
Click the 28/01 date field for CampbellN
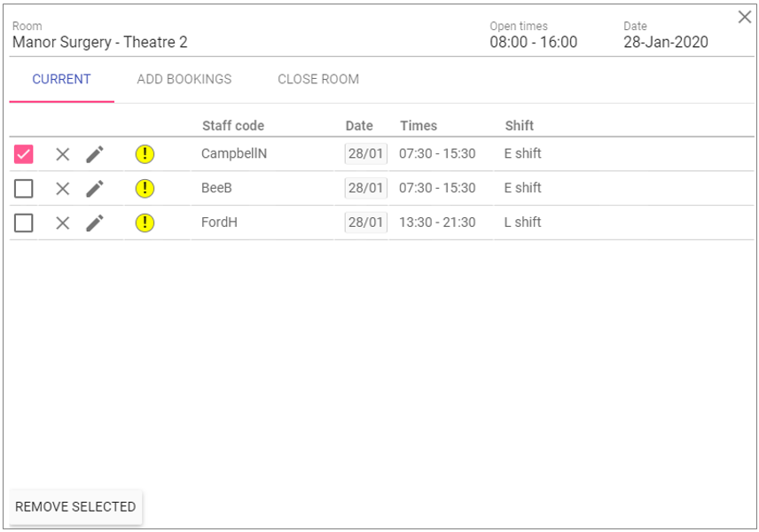click(365, 153)
